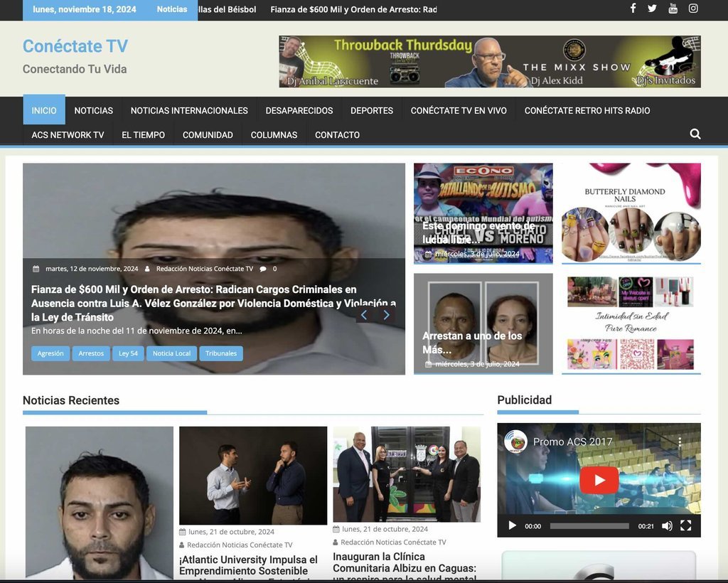Open the ACS NETWORK TV menu item

[68, 135]
